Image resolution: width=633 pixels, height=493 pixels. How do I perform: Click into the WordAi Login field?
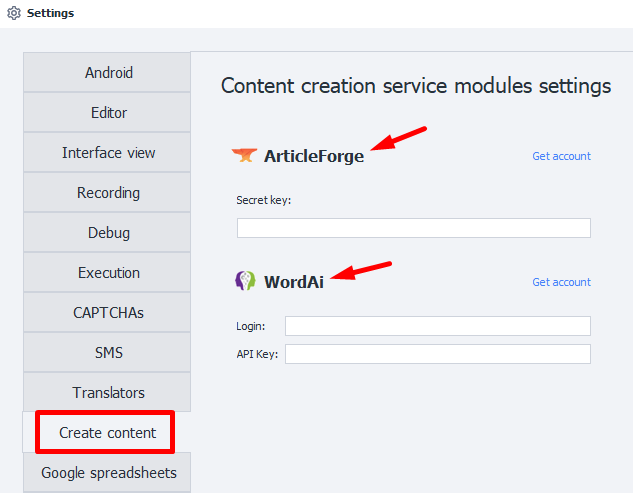437,326
